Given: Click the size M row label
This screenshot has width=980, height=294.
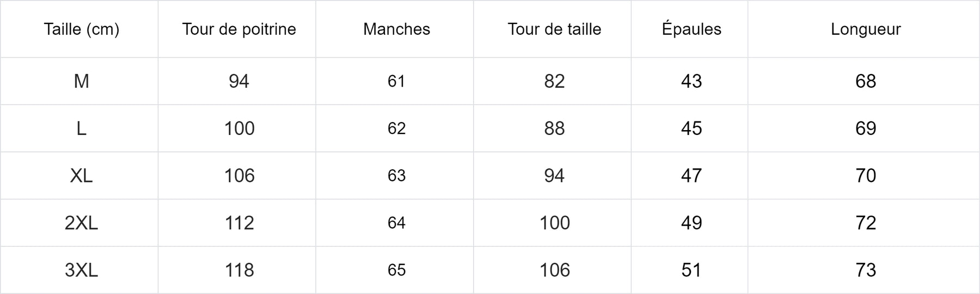Looking at the screenshot, I should tap(82, 81).
